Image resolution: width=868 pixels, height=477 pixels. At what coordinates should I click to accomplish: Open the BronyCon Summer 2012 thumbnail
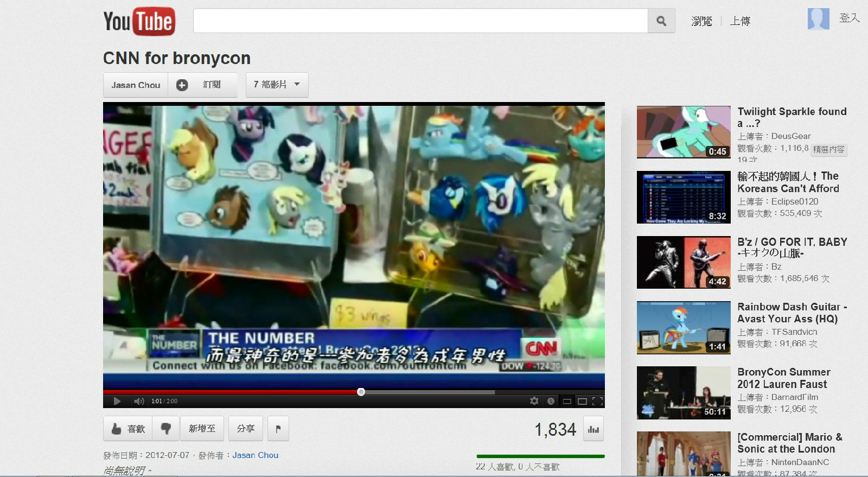pos(684,392)
